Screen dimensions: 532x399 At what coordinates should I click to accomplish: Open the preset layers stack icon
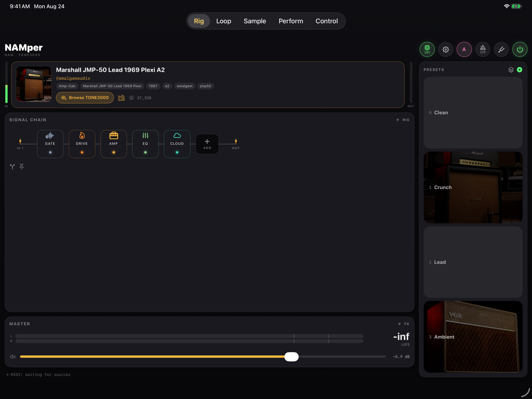[511, 70]
